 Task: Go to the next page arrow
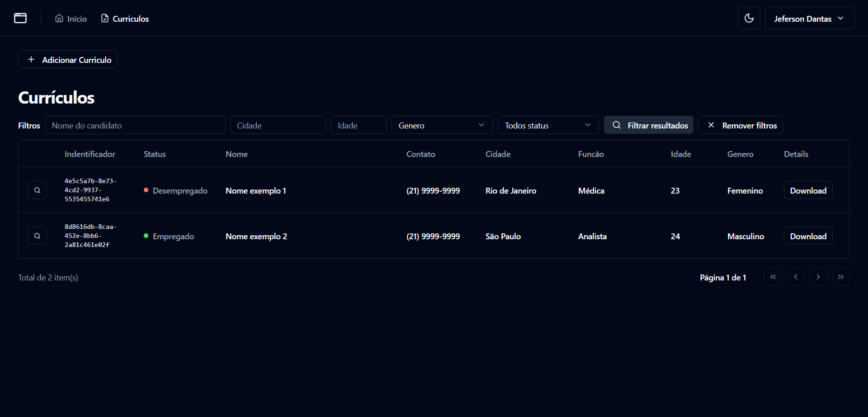coord(818,277)
